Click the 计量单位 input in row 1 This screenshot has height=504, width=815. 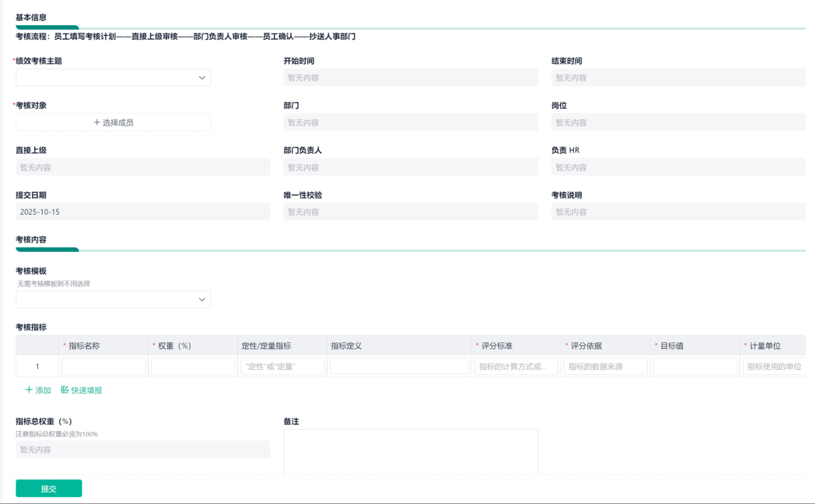(775, 366)
